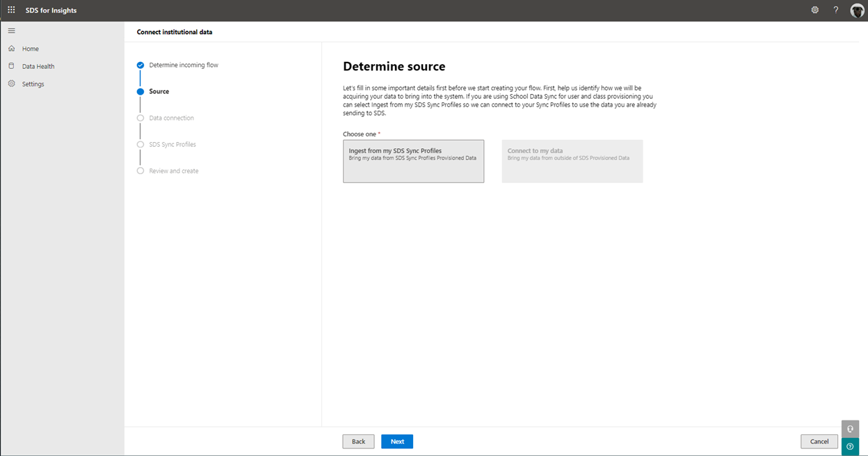The width and height of the screenshot is (868, 456).
Task: Click the SDS for Insights title
Action: 51,10
